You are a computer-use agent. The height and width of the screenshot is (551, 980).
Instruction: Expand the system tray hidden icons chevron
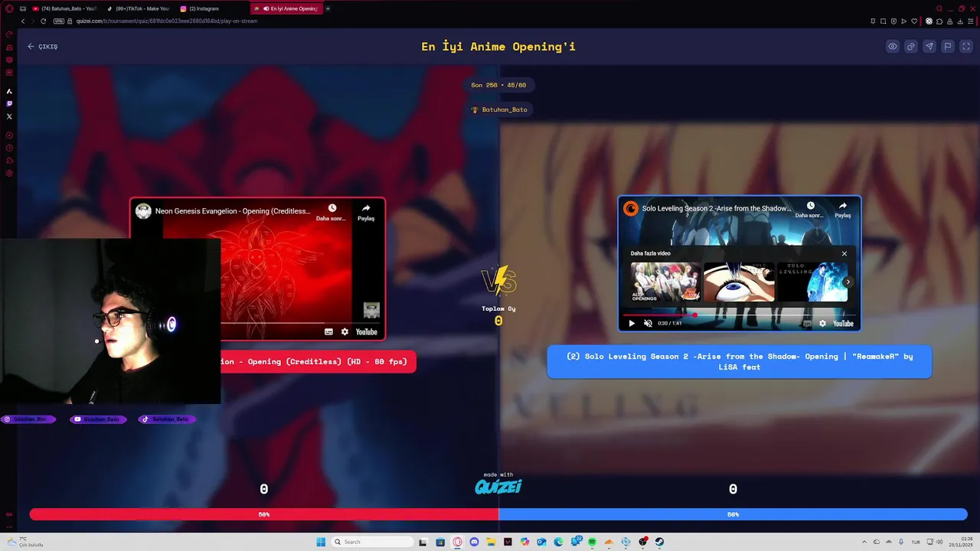coord(864,542)
